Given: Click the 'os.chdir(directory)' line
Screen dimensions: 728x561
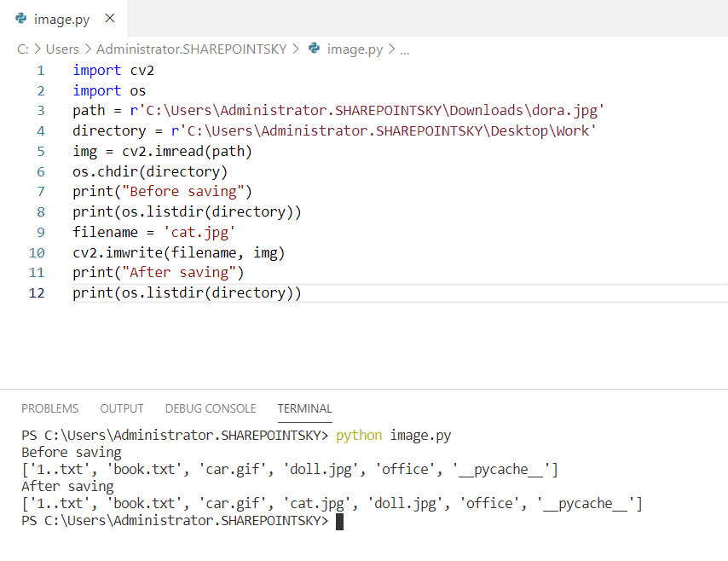Looking at the screenshot, I should (x=150, y=172).
